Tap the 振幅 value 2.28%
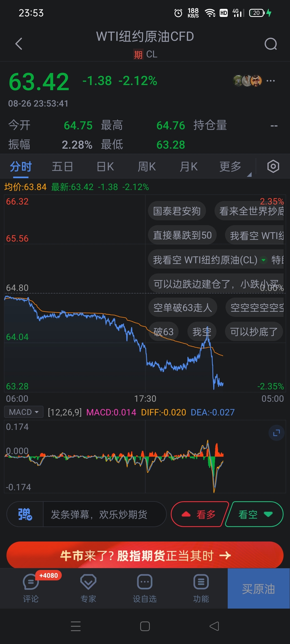Image resolution: width=290 pixels, height=644 pixels. click(x=77, y=145)
